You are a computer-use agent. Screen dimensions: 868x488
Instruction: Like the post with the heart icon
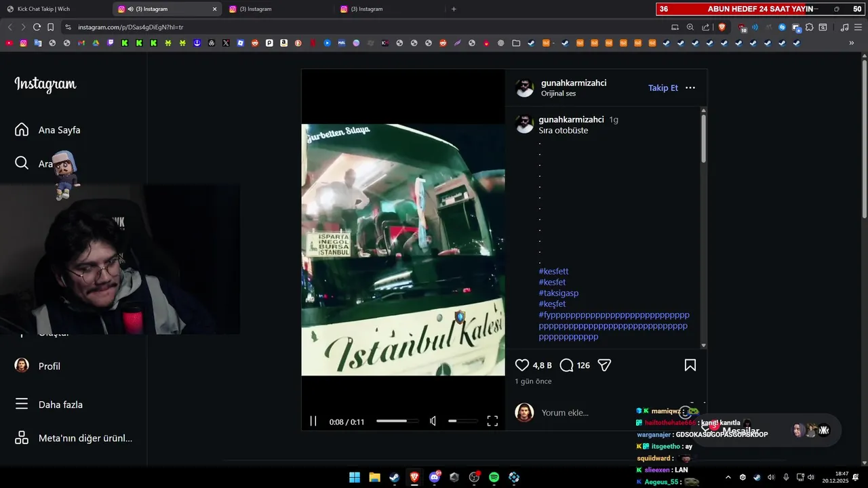tap(521, 365)
